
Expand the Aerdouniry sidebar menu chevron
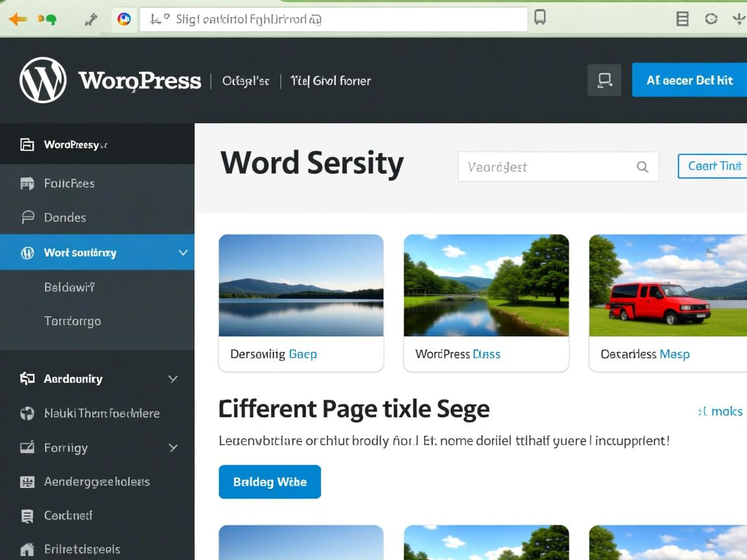[173, 379]
